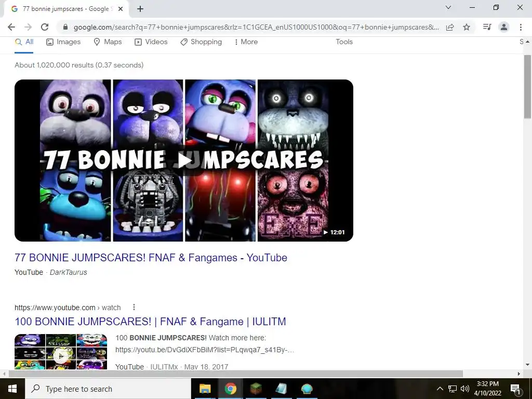The width and height of the screenshot is (532, 399).
Task: Open the notification center
Action: (x=516, y=389)
